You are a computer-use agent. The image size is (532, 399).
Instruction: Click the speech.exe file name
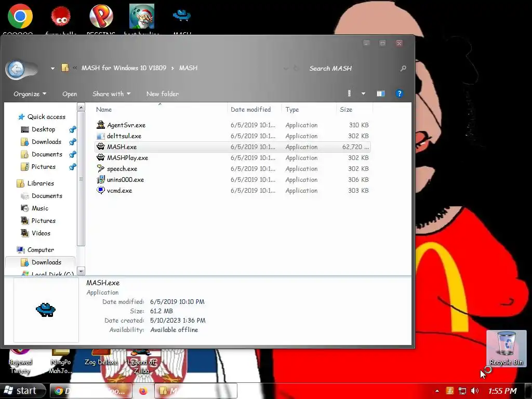click(x=122, y=169)
